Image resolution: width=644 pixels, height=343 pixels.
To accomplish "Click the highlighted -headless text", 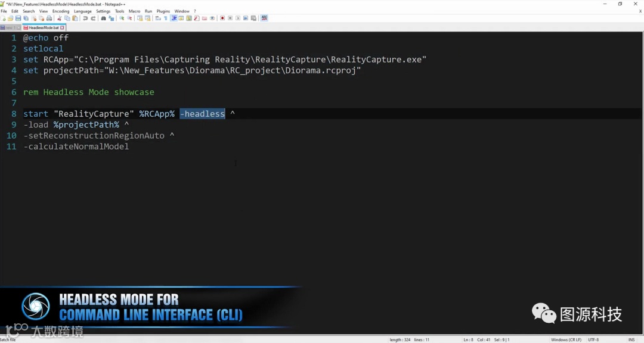I will 203,114.
